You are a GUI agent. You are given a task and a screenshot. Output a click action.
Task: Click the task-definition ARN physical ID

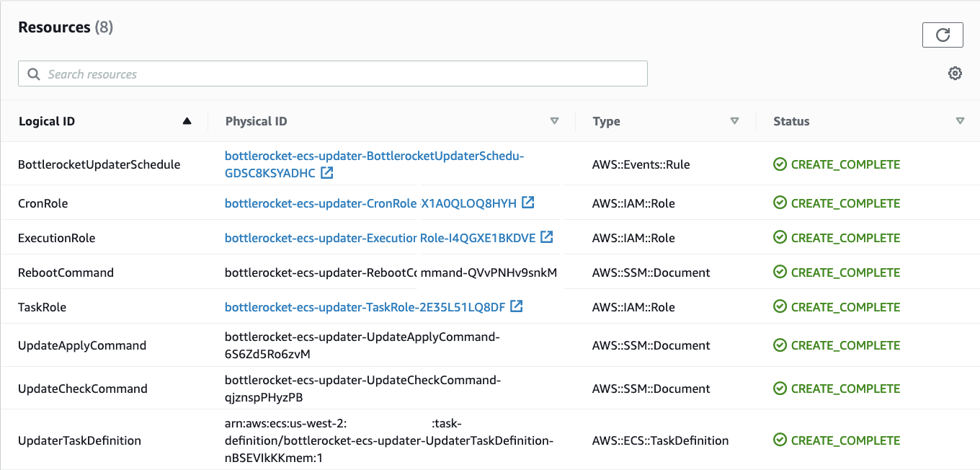[x=389, y=440]
